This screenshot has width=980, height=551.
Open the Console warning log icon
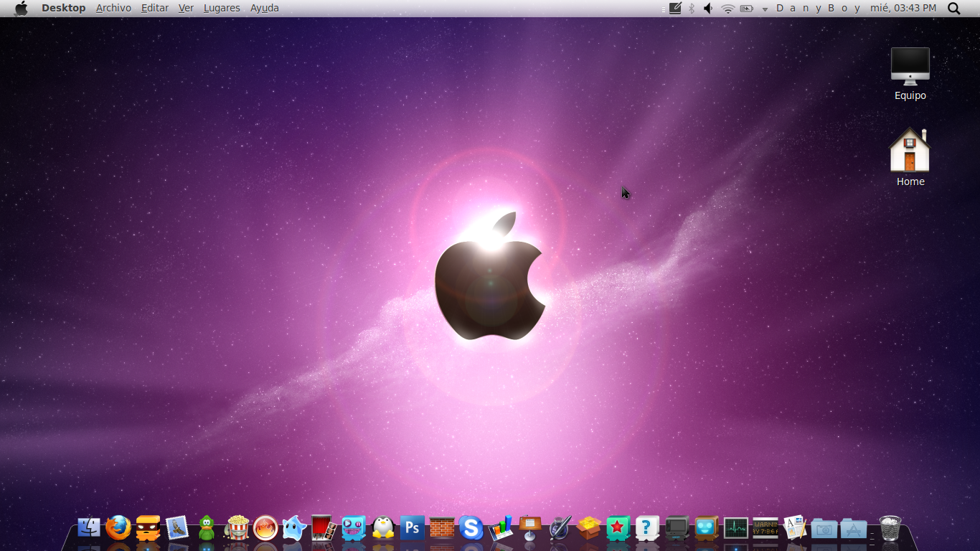click(x=765, y=528)
